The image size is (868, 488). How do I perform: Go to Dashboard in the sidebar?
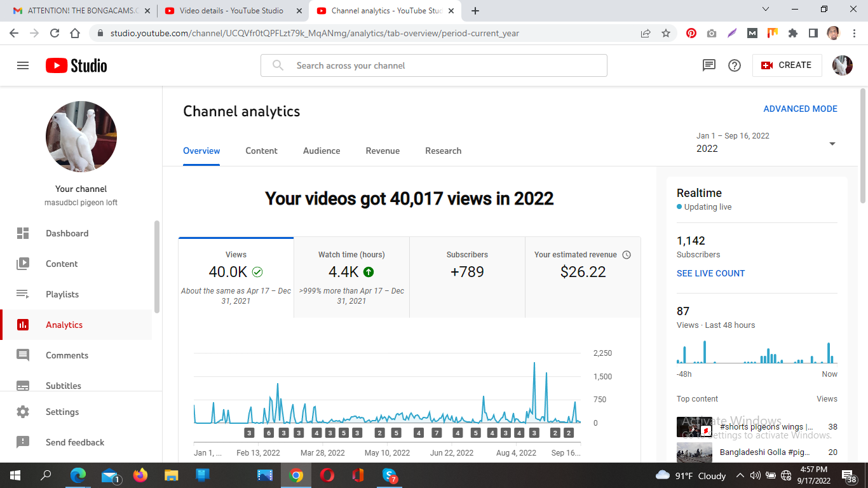pyautogui.click(x=76, y=233)
